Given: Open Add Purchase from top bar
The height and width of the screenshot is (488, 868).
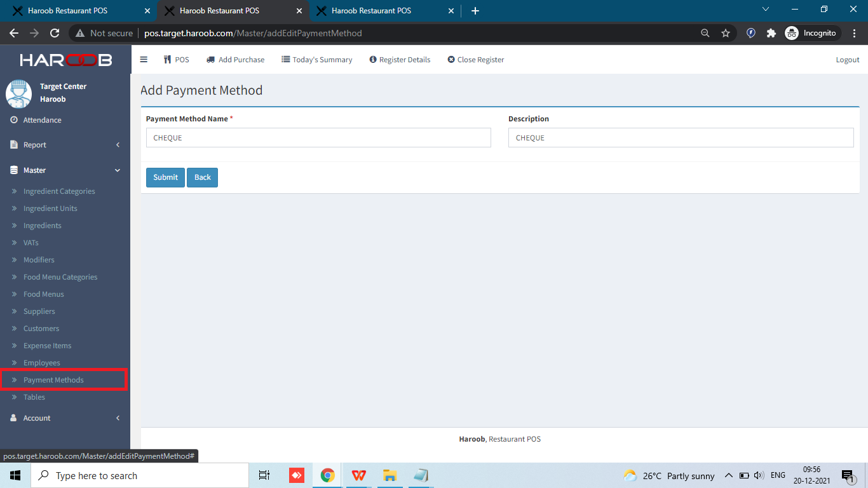Looking at the screenshot, I should point(235,60).
